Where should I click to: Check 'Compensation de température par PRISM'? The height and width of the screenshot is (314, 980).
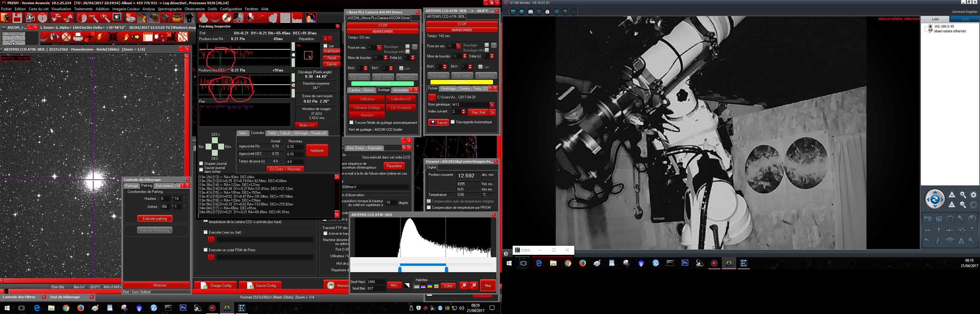(x=429, y=208)
